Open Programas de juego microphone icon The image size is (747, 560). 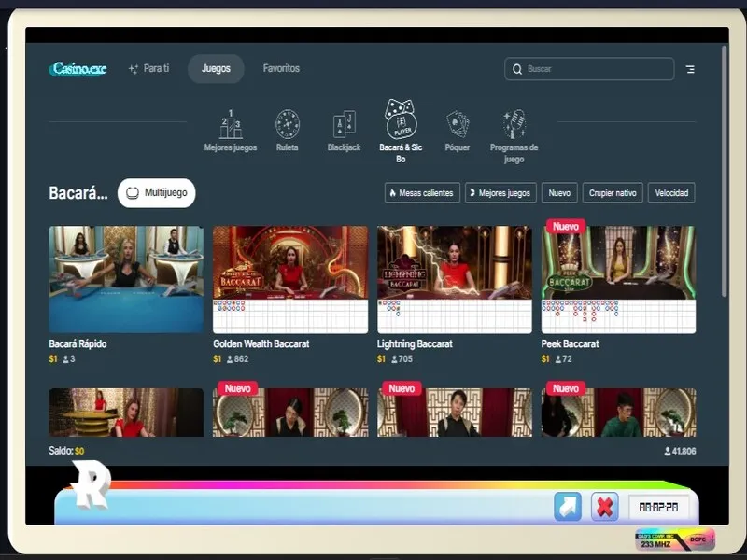click(x=514, y=124)
